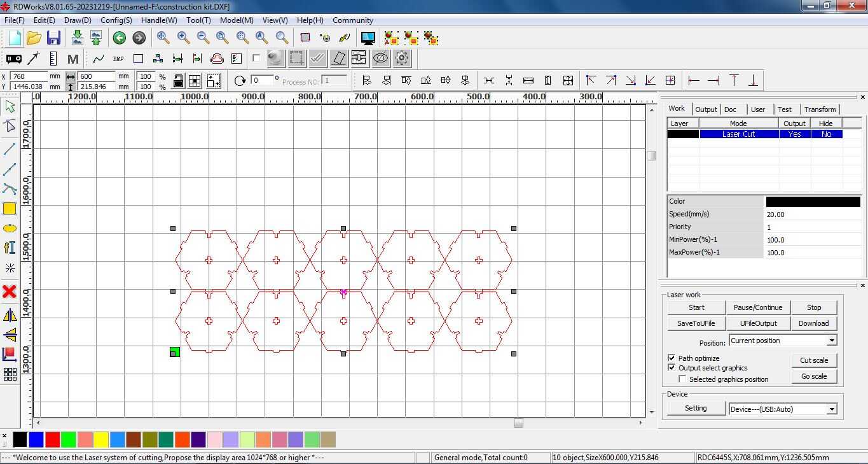Click the padlock aspect ratio lock icon
This screenshot has height=464, width=868.
178,81
